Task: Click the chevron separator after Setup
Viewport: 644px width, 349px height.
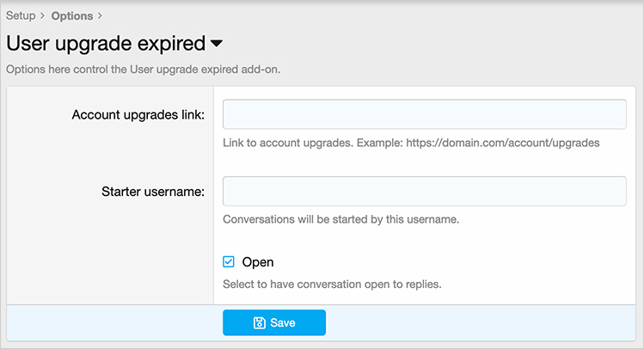Action: [42, 15]
